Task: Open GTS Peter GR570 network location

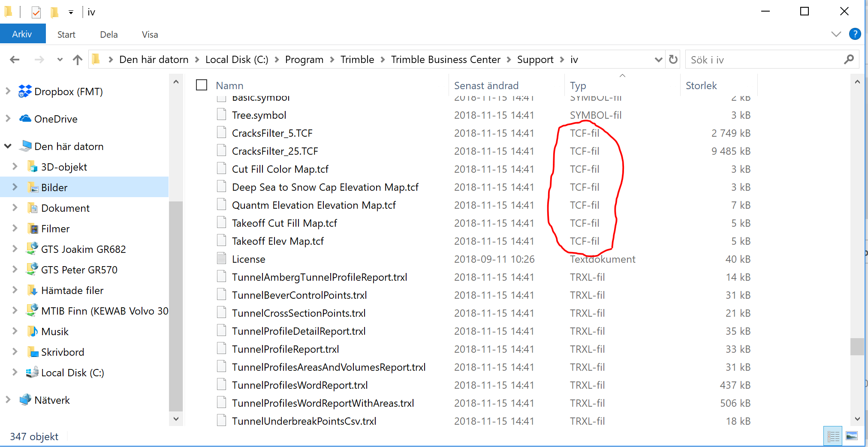Action: pyautogui.click(x=79, y=270)
